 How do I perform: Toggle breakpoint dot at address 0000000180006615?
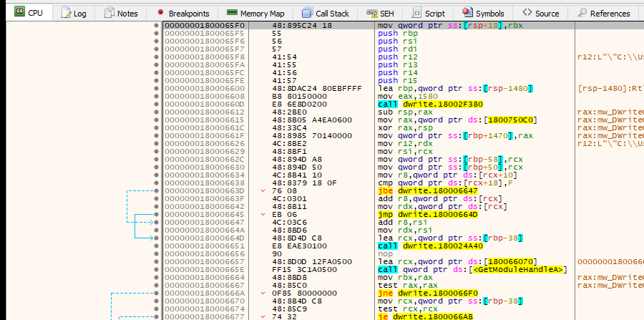[156, 120]
